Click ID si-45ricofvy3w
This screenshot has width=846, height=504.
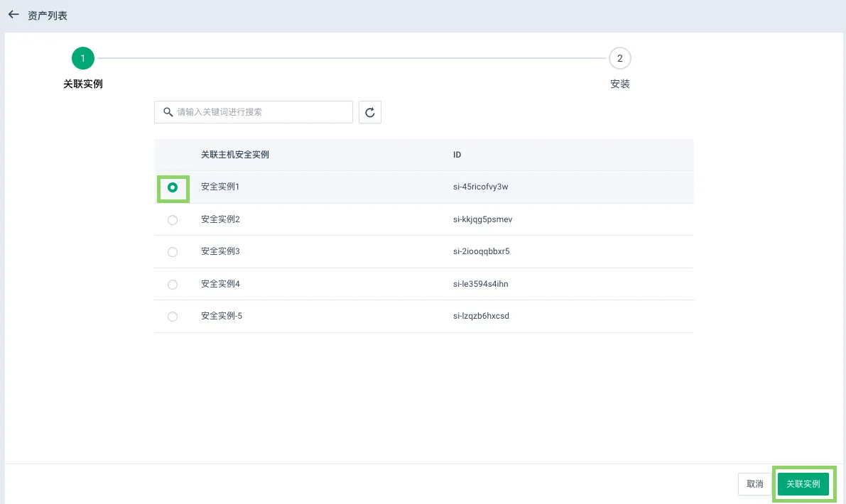point(481,187)
